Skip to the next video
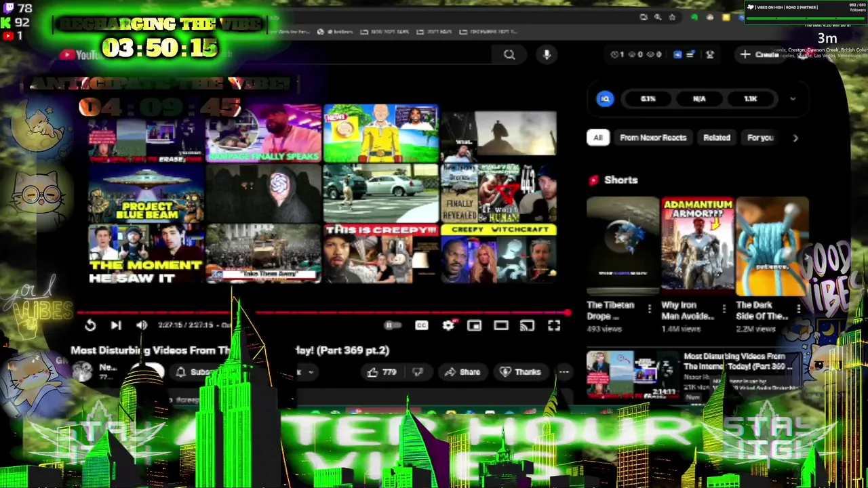 click(x=116, y=325)
